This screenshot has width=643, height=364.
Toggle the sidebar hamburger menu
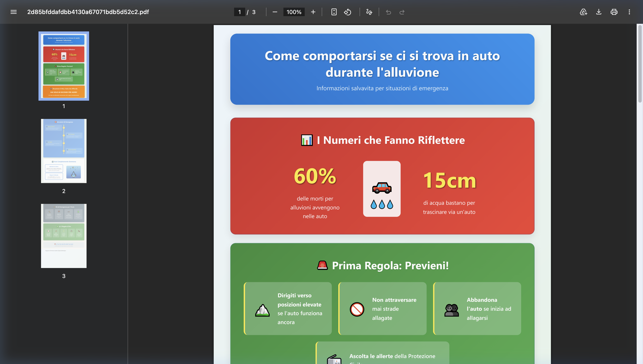pos(14,12)
